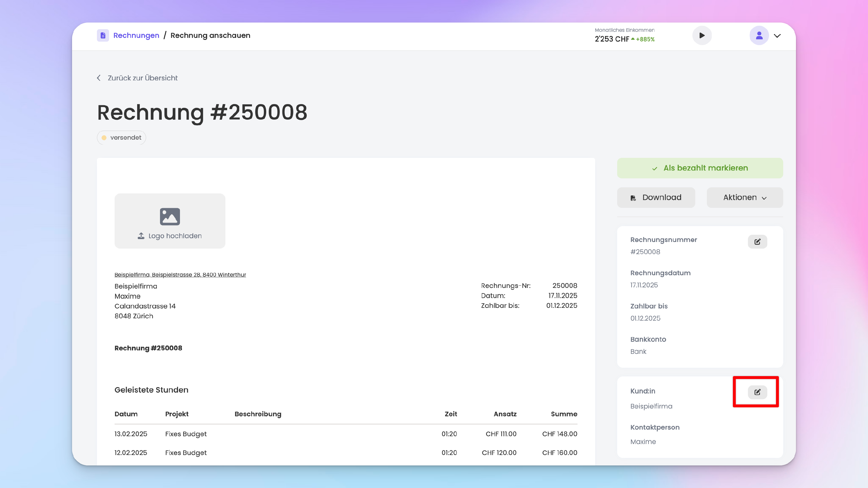The width and height of the screenshot is (868, 488).
Task: Open Rechnungen breadcrumb link
Action: pos(136,35)
